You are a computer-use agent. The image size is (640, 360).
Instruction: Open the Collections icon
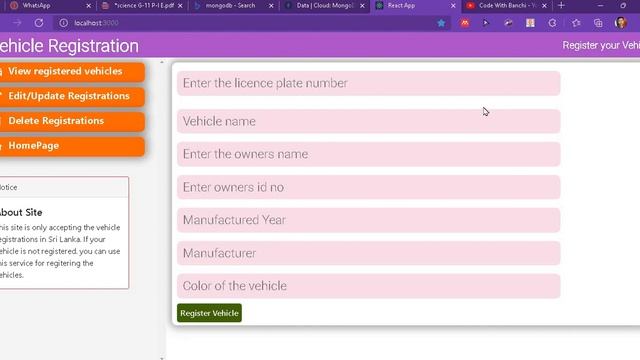click(598, 23)
